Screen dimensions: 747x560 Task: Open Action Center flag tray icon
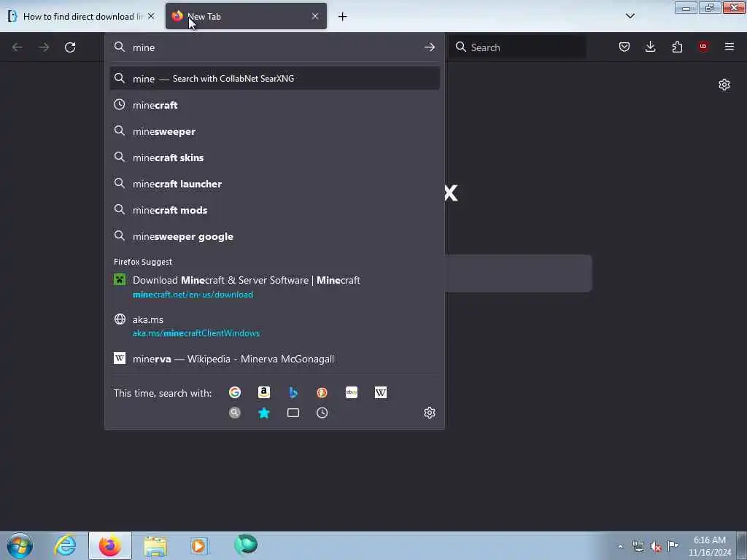[673, 545]
